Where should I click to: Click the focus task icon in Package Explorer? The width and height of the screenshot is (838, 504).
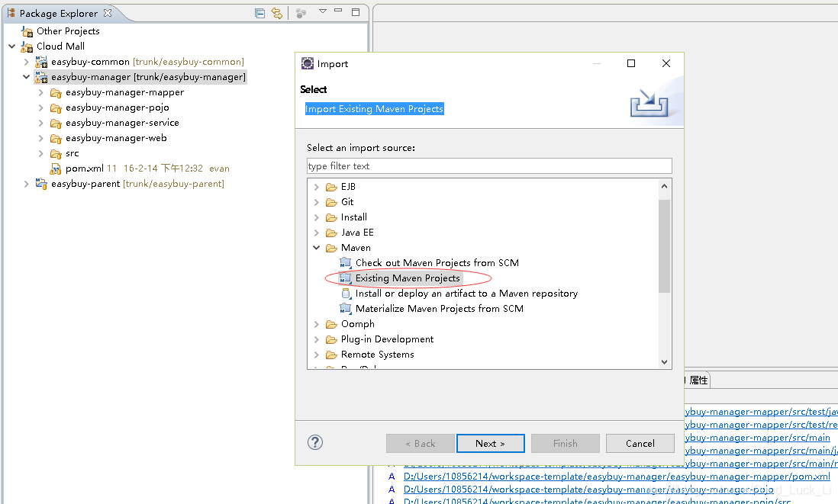(x=301, y=14)
